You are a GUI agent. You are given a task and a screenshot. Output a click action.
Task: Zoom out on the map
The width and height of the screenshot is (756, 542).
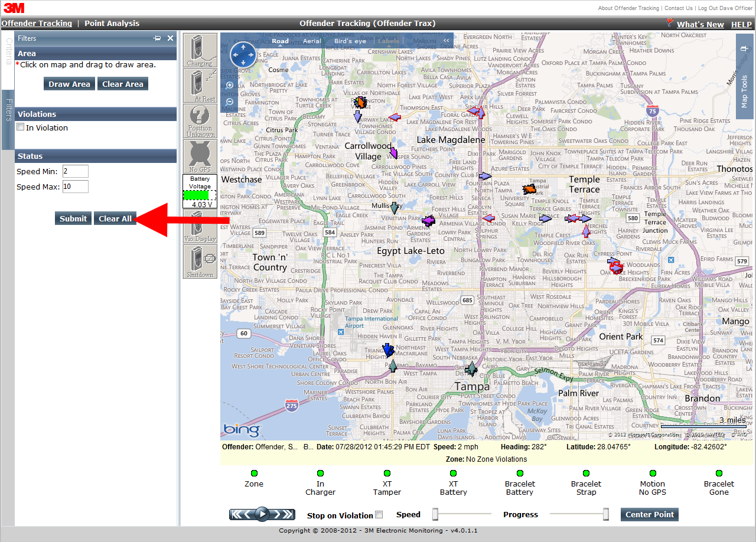coord(230,101)
